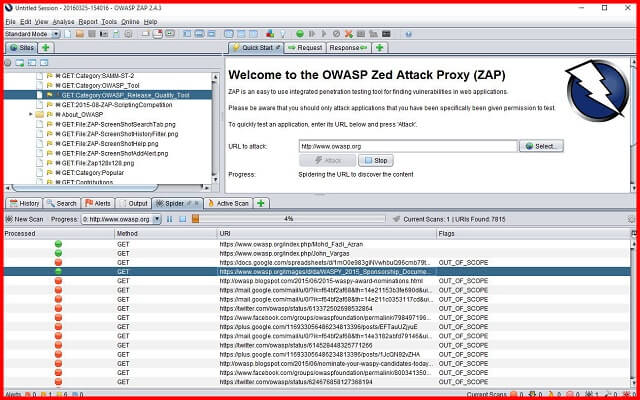Toggle show only URLs in scope

pos(7,63)
